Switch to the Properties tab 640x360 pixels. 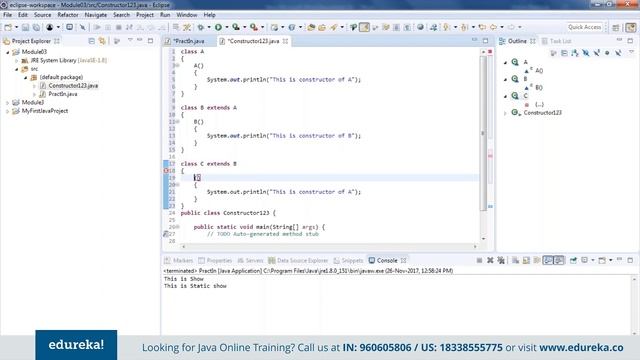[x=215, y=260]
